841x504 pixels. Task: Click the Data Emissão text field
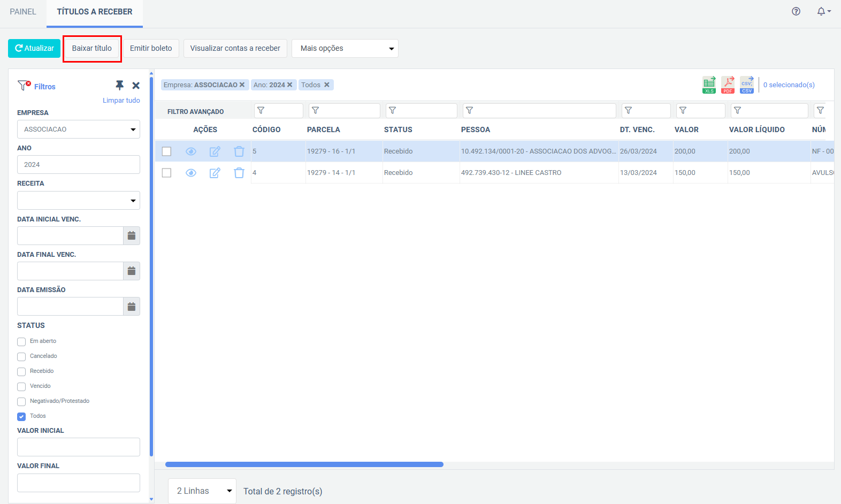click(70, 307)
